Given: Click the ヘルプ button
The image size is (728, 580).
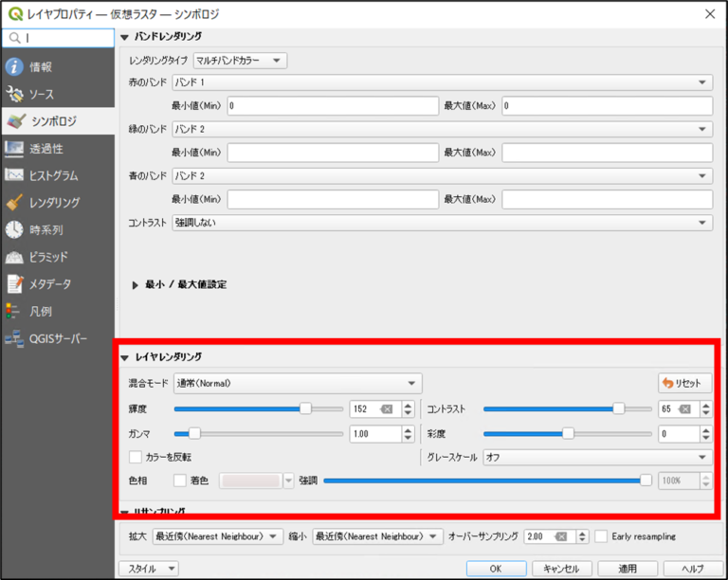Looking at the screenshot, I should (x=693, y=569).
